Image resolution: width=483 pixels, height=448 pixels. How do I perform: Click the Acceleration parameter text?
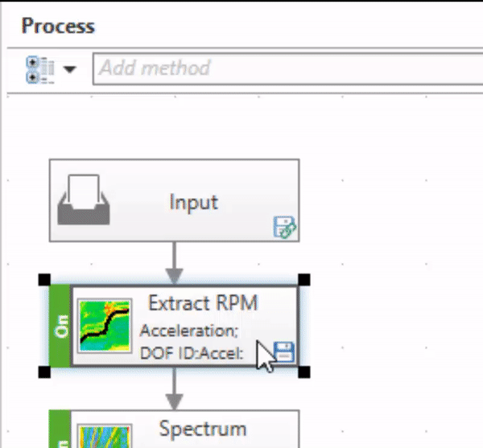pyautogui.click(x=188, y=331)
